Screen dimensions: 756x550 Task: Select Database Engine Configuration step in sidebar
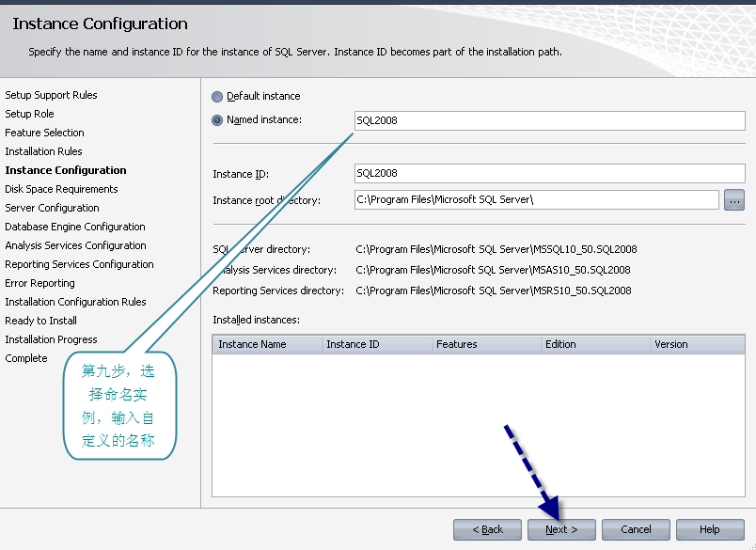pyautogui.click(x=74, y=227)
